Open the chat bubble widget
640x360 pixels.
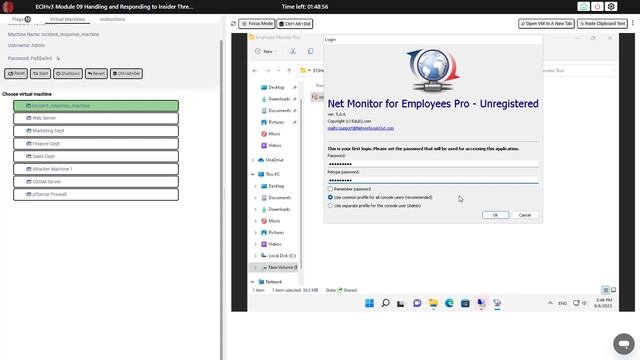click(624, 344)
